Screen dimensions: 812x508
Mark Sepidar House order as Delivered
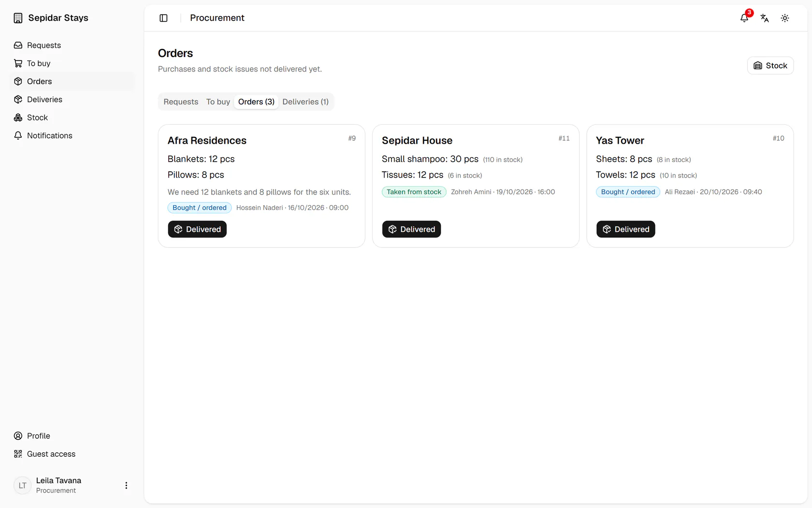[411, 229]
